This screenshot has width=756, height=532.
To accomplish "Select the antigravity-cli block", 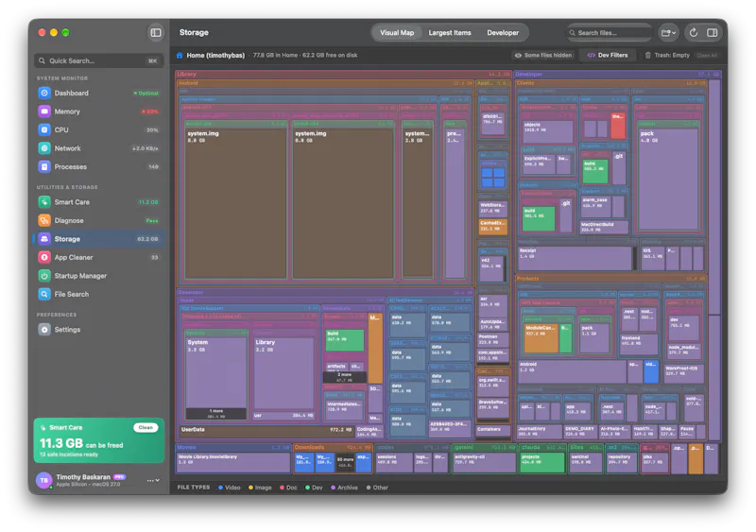I will [484, 462].
